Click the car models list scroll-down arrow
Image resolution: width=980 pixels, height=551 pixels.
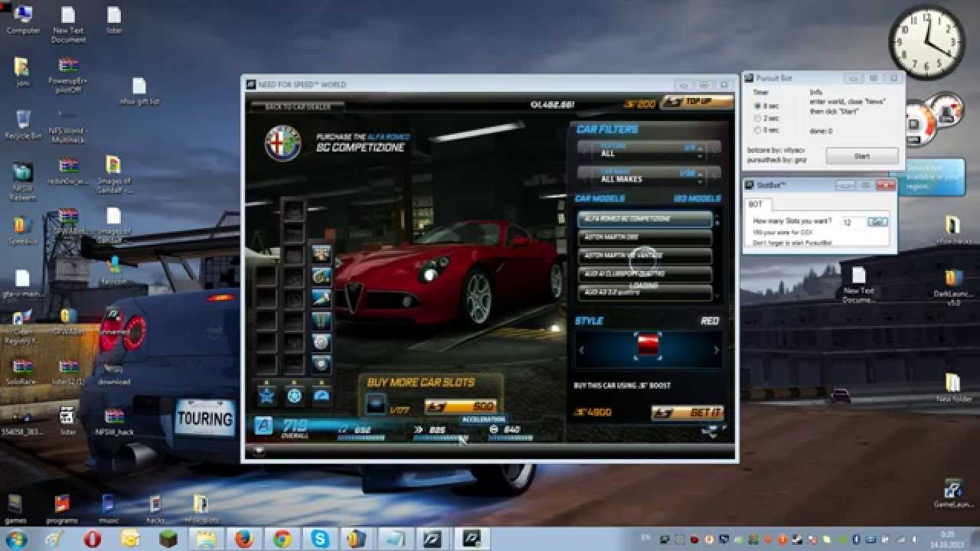point(717,295)
